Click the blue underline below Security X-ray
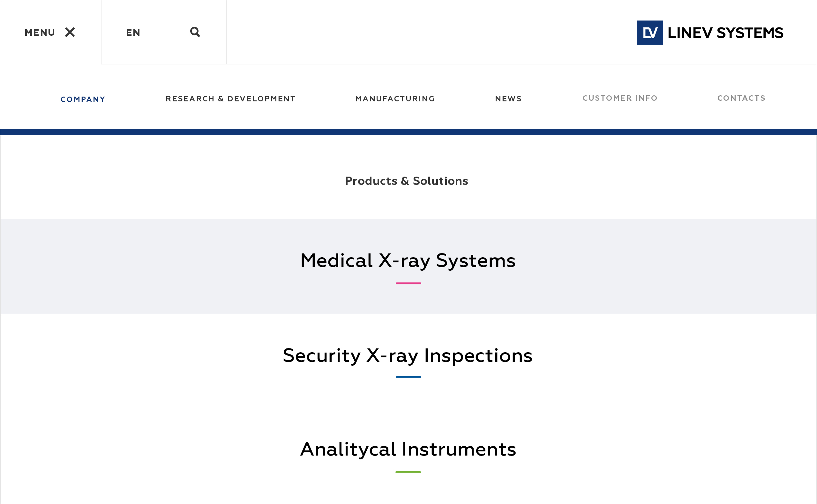Image resolution: width=817 pixels, height=504 pixels. point(408,377)
